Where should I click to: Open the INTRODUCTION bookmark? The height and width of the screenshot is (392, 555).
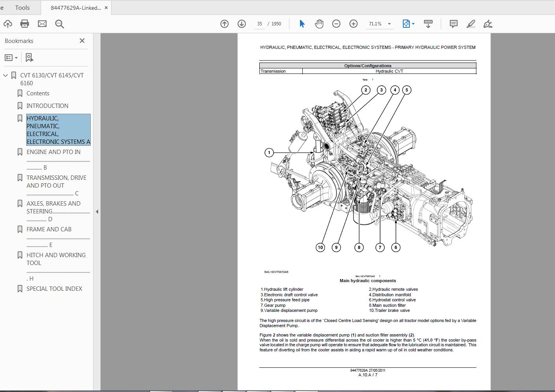point(47,106)
